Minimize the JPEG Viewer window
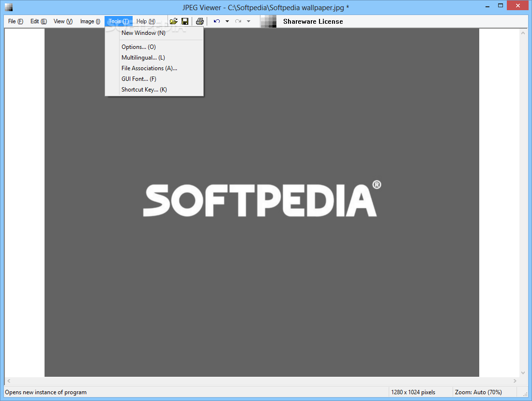532x401 pixels. coord(487,6)
